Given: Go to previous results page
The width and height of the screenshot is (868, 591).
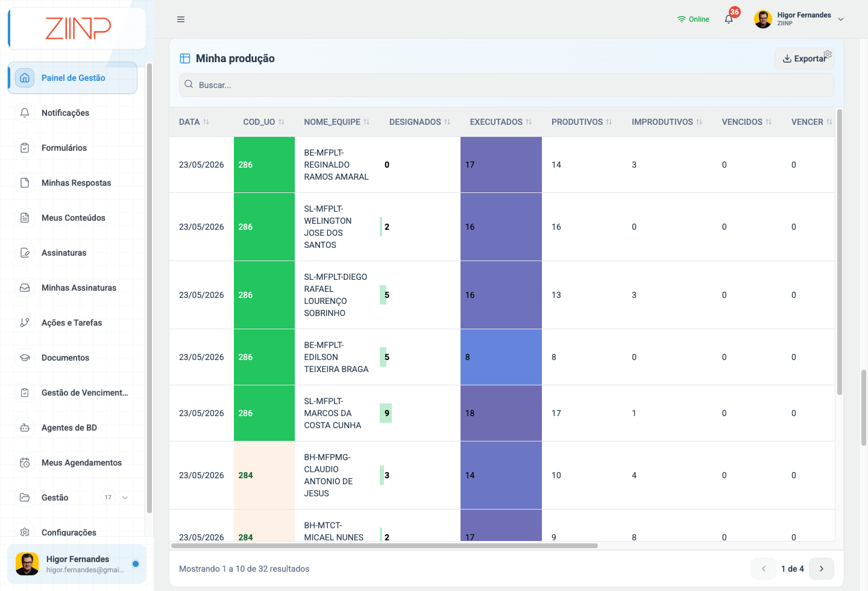Looking at the screenshot, I should coord(764,569).
